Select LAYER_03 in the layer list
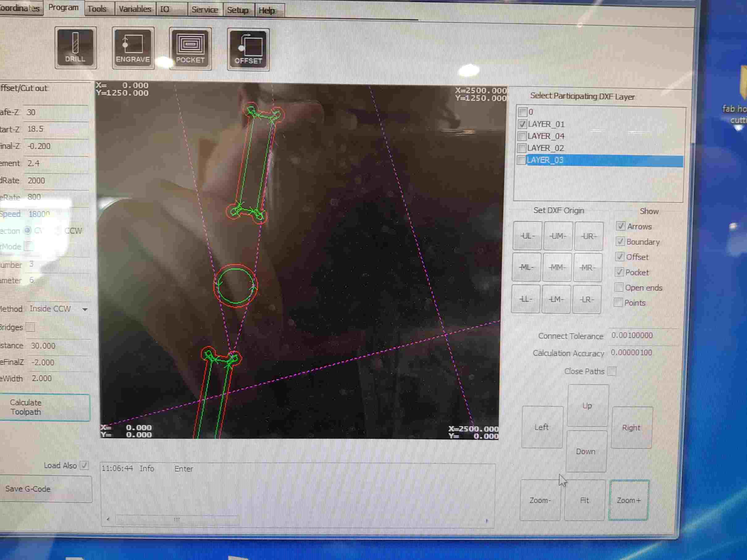This screenshot has width=747, height=560. coord(545,160)
